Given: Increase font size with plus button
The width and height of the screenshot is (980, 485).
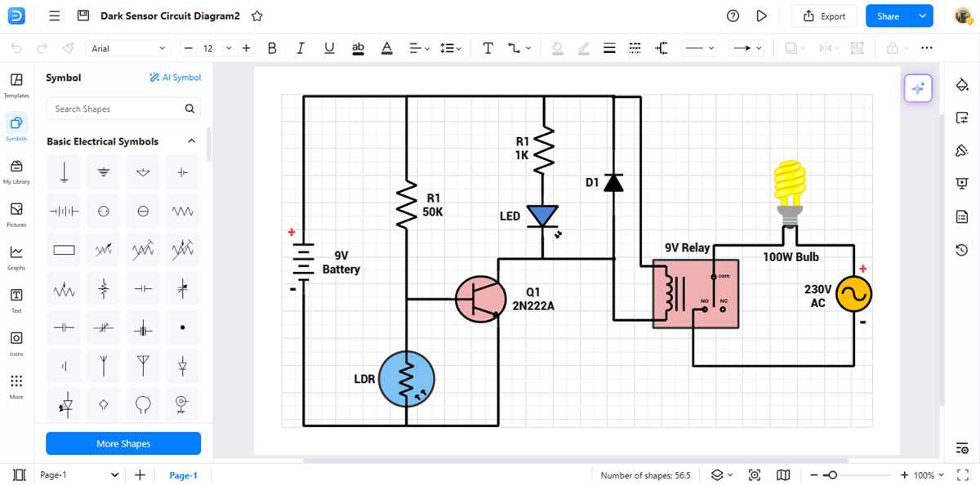Looking at the screenshot, I should [x=247, y=48].
